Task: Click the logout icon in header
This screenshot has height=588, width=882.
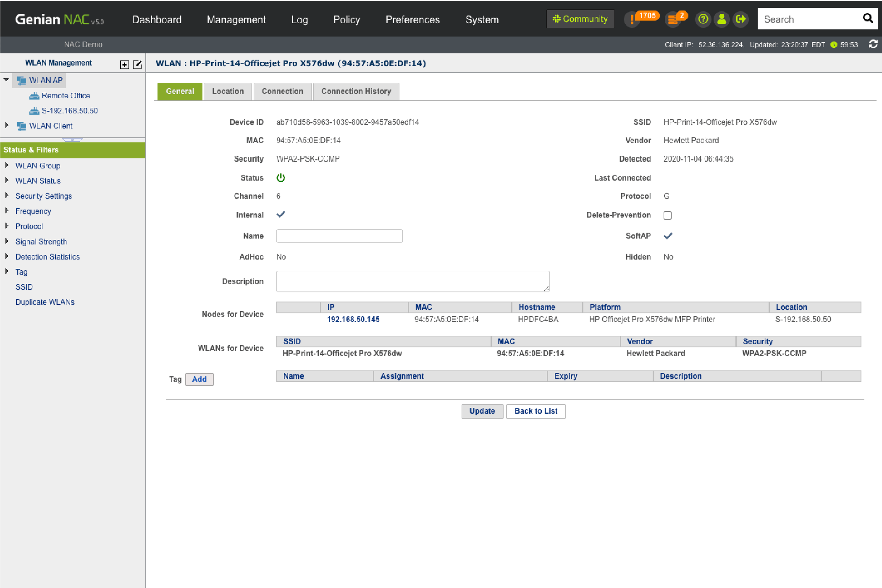Action: [740, 19]
